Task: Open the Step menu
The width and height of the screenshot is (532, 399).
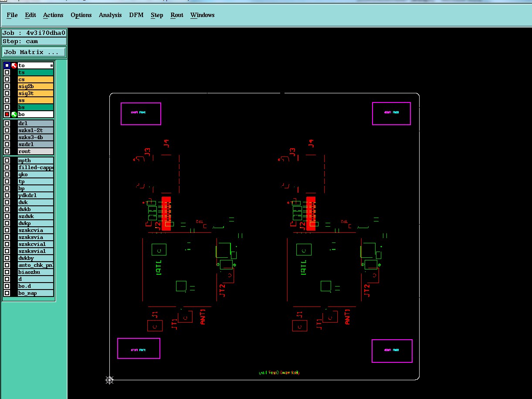Action: [157, 15]
